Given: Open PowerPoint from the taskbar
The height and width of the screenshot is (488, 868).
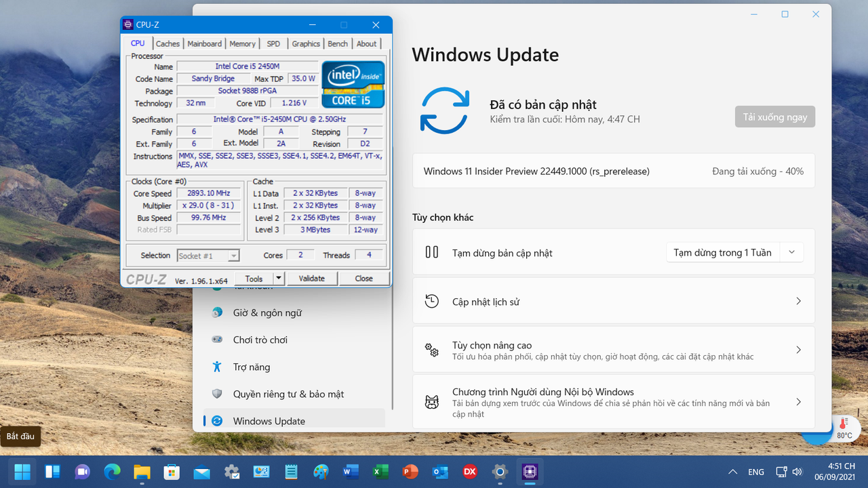Looking at the screenshot, I should pyautogui.click(x=410, y=472).
